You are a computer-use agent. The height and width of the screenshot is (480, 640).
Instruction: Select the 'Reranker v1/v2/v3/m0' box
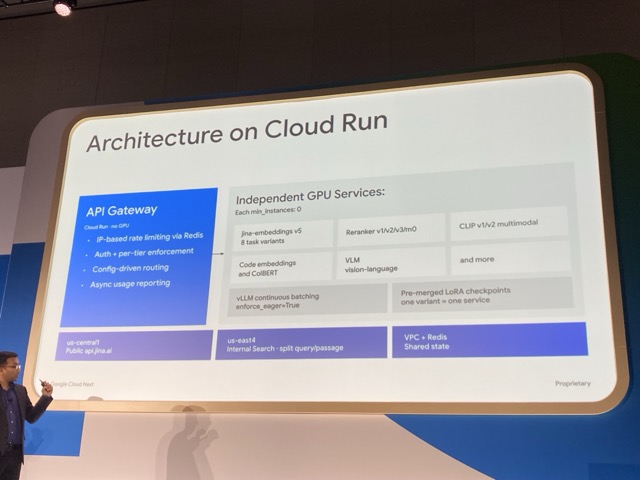[391, 231]
